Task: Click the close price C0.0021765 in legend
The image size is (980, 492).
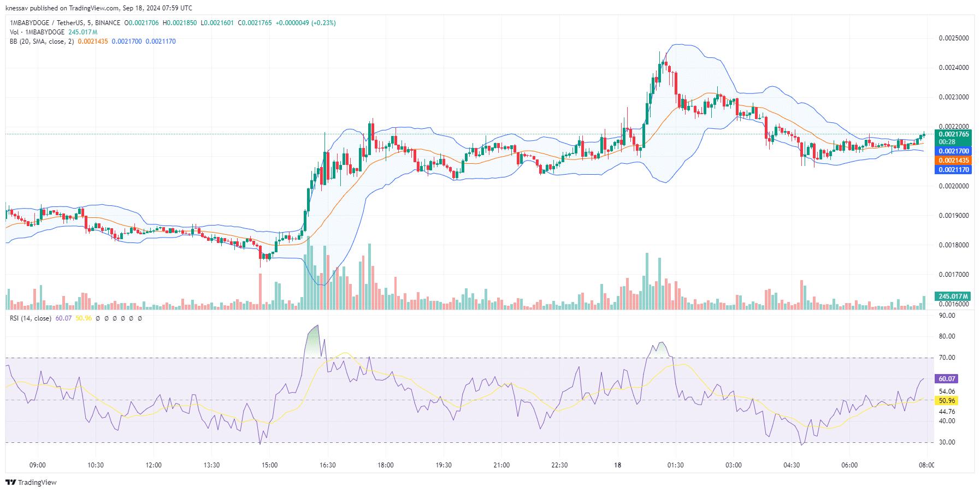Action: (255, 23)
